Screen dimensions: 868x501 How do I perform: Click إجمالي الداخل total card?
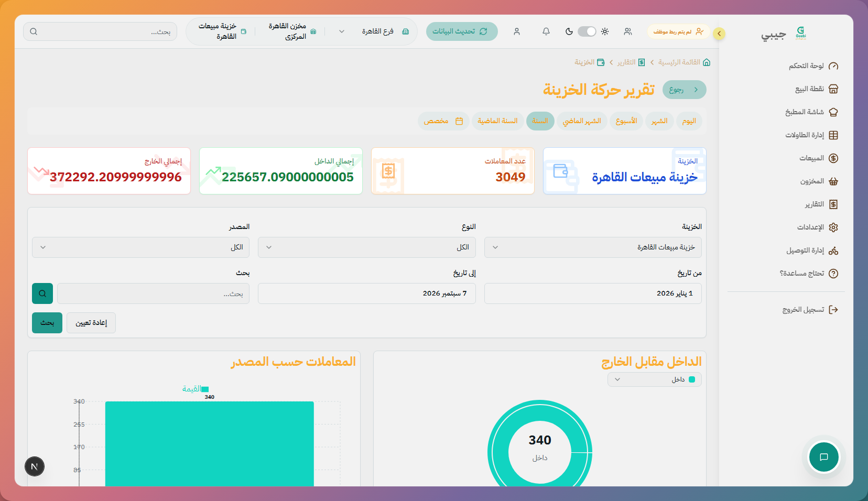coord(281,171)
